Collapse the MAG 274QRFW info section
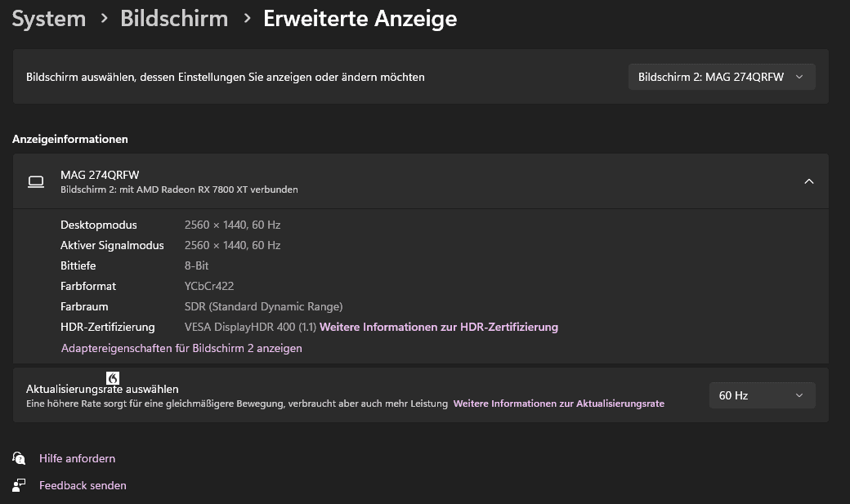850x504 pixels. 809,181
